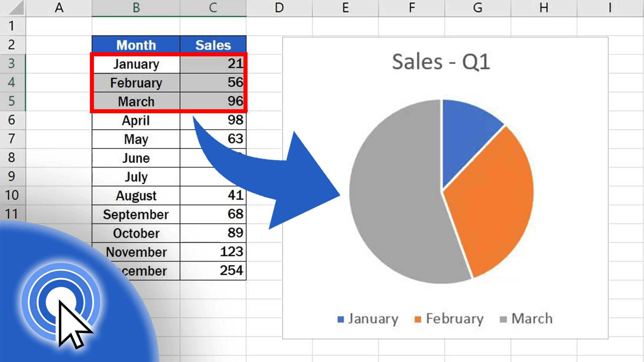Click the August cell
Screen dimensions: 644x362
click(x=136, y=195)
